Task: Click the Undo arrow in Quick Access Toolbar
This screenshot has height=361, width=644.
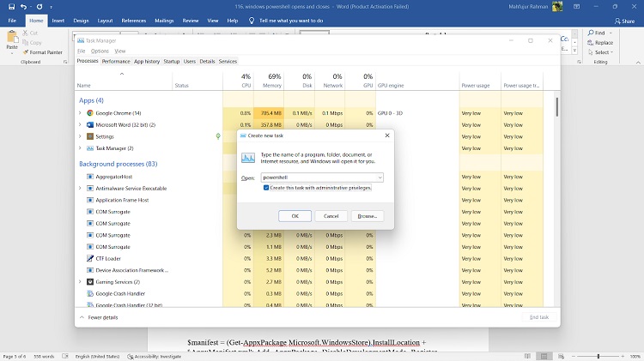Action: 24,6
